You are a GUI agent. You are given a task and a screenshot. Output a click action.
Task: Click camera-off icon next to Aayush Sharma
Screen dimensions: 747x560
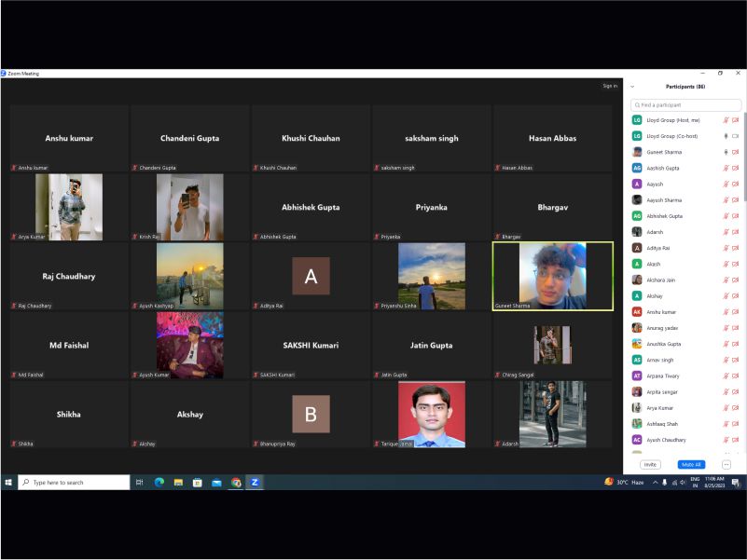tap(735, 200)
